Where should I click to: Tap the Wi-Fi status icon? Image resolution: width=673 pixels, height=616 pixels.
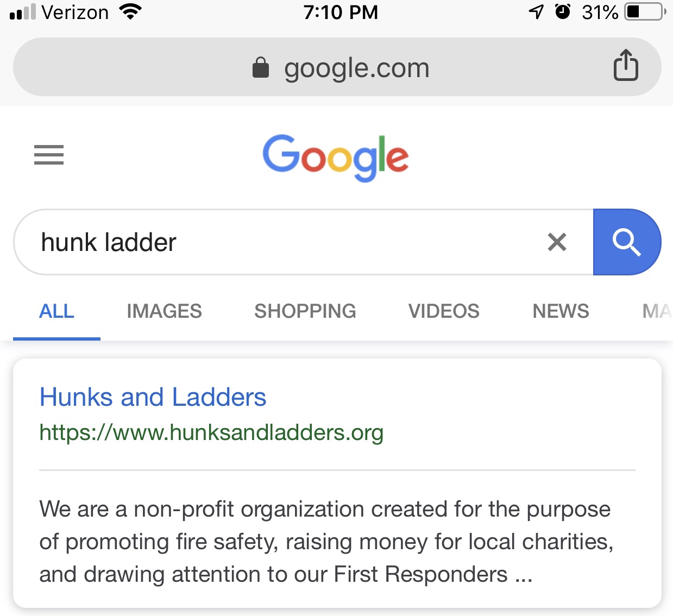click(130, 11)
